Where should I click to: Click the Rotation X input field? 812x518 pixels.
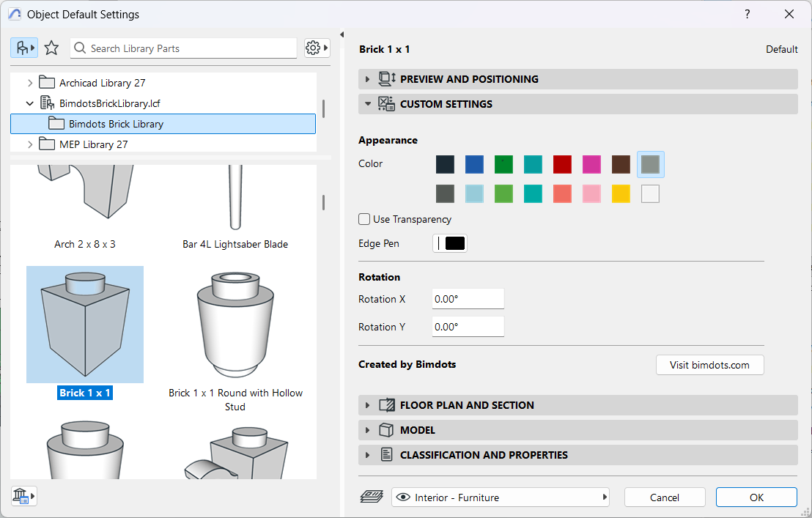tap(468, 299)
